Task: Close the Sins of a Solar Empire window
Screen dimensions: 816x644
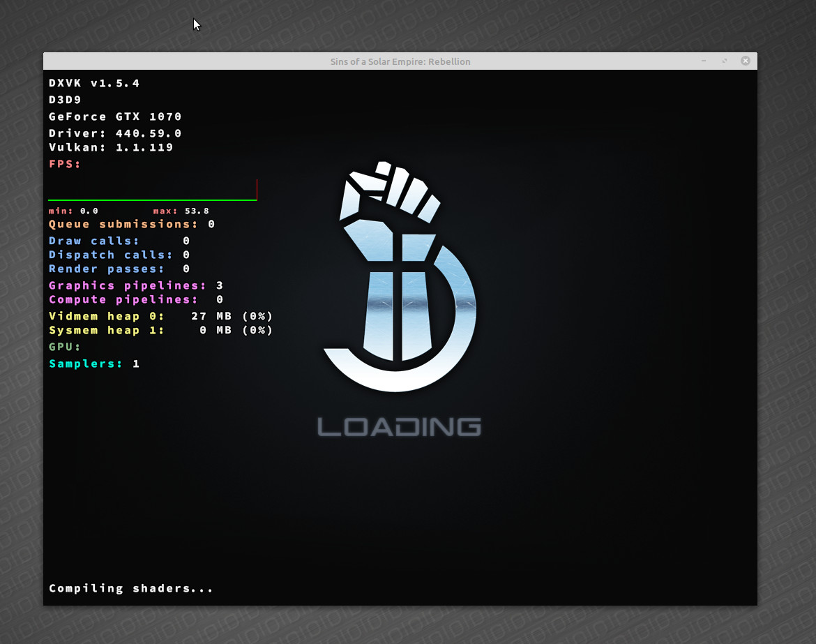Action: pos(746,61)
